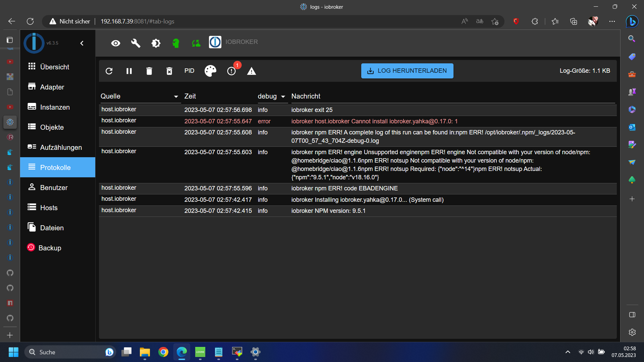Clear the on-screen log with trash icon

(x=149, y=71)
